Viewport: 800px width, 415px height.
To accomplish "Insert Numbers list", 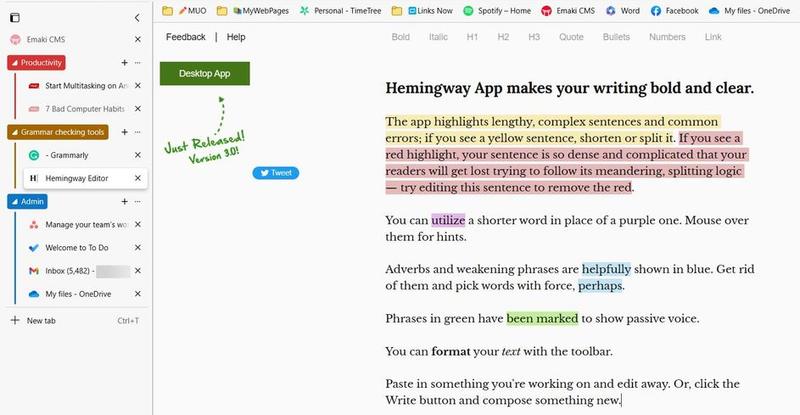I will (x=667, y=37).
